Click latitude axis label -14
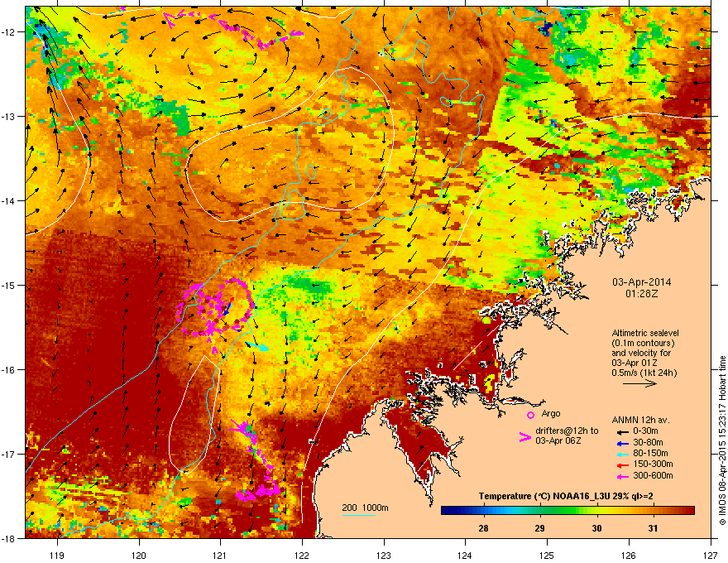This screenshot has width=728, height=563. 8,201
